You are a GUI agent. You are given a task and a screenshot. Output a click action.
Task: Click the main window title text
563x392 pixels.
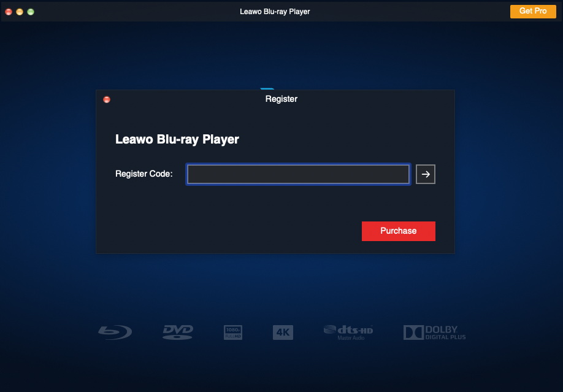coord(275,12)
